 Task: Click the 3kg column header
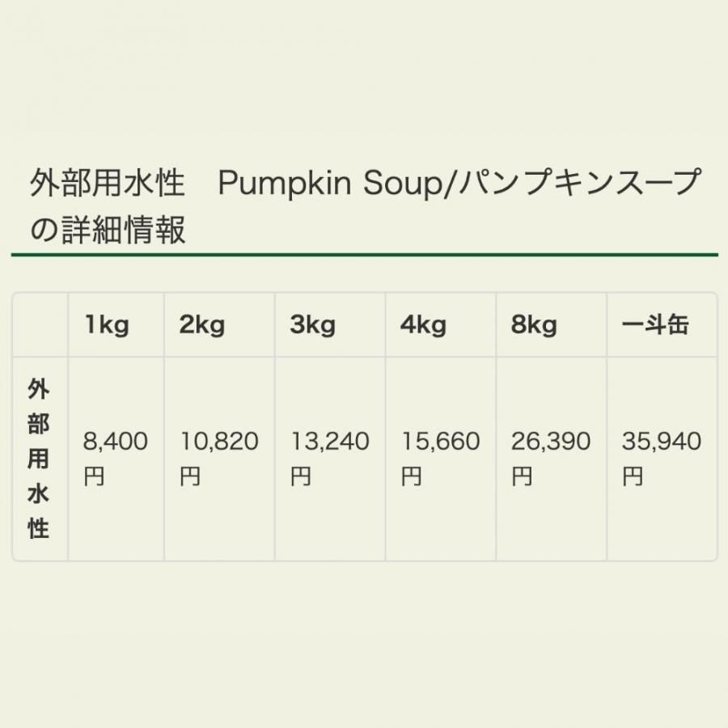pyautogui.click(x=330, y=324)
